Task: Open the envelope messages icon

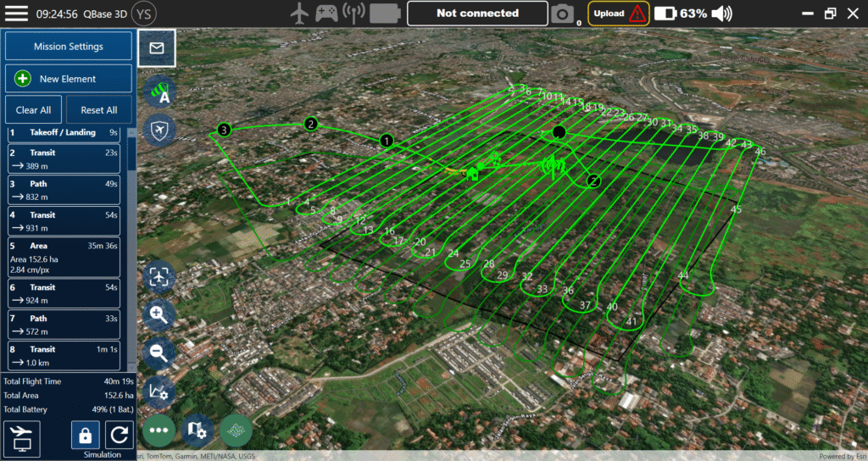Action: (157, 48)
